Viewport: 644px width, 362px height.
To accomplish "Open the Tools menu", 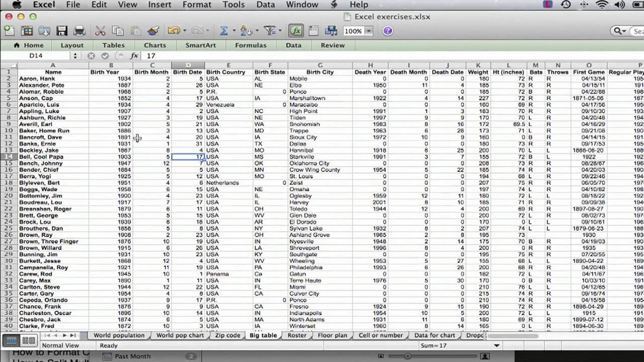I will point(233,5).
